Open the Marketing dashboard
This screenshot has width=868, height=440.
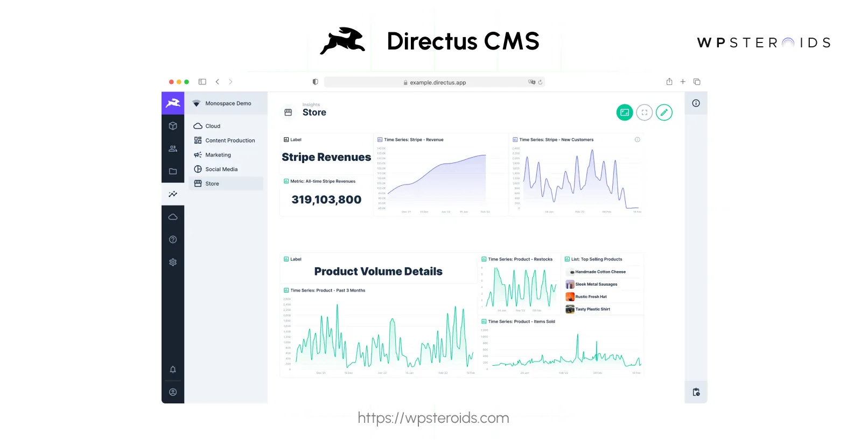(226, 155)
